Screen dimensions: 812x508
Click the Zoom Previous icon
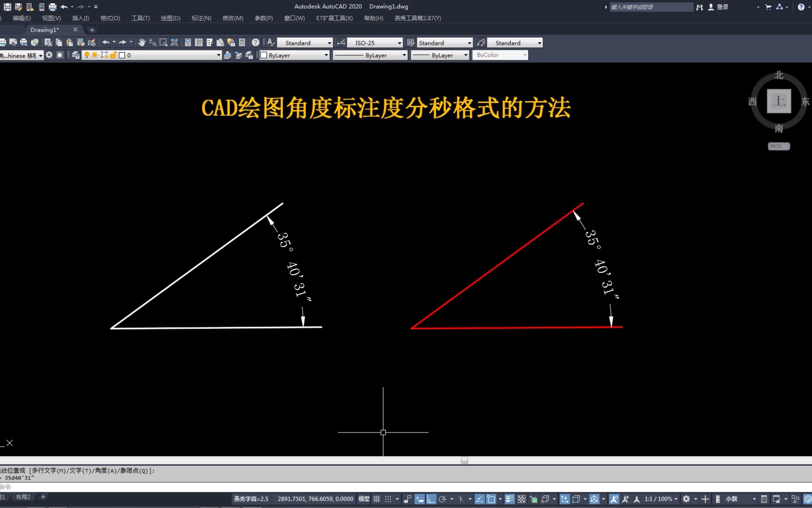175,42
